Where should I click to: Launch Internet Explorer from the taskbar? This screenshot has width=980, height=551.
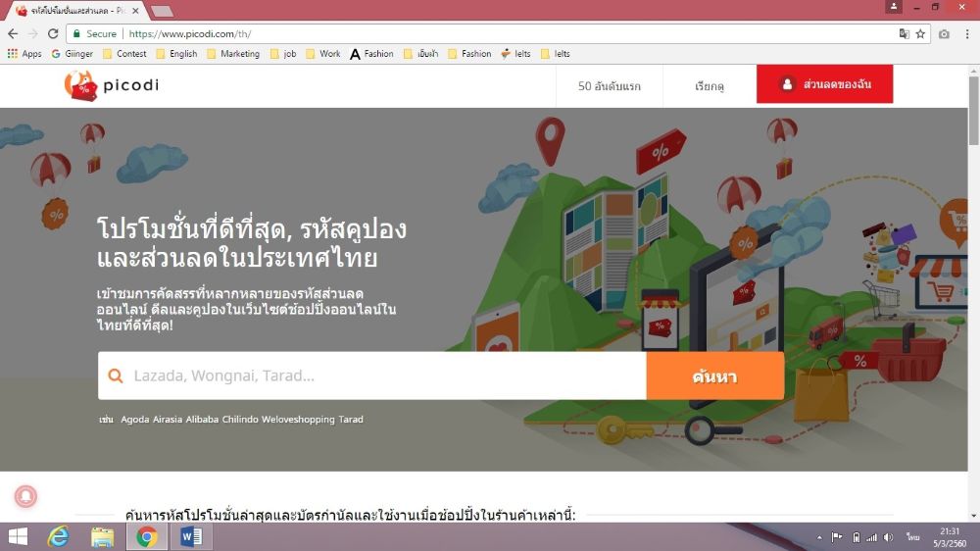tap(59, 536)
